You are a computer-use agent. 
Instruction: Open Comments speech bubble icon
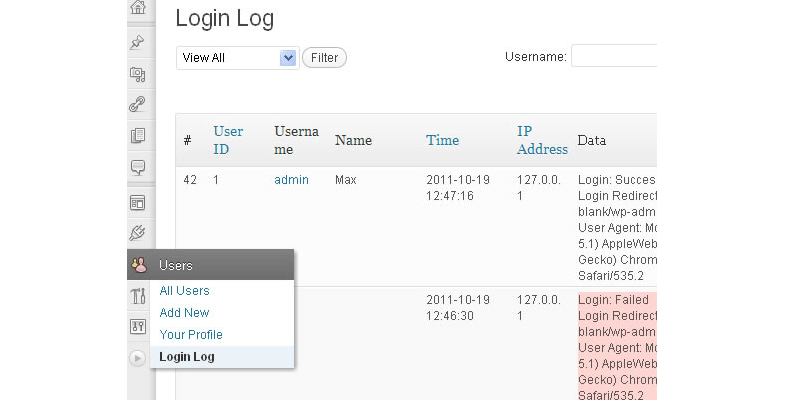[138, 166]
